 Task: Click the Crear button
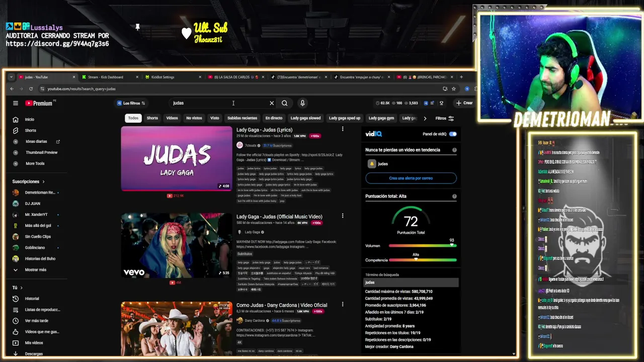tap(464, 103)
